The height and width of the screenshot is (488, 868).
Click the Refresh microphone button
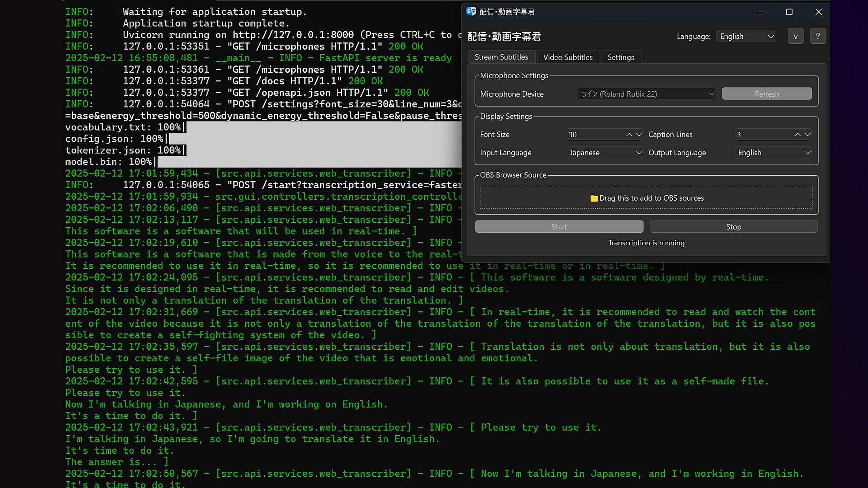(x=766, y=94)
